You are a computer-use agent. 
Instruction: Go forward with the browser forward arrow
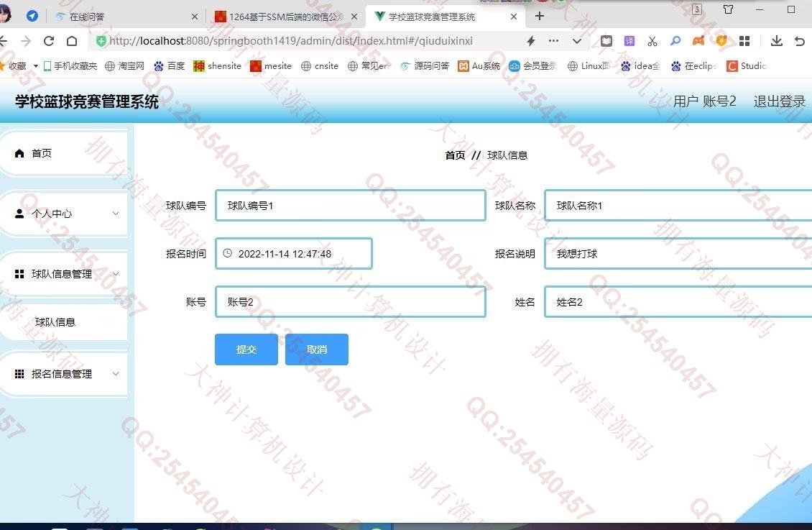click(26, 41)
